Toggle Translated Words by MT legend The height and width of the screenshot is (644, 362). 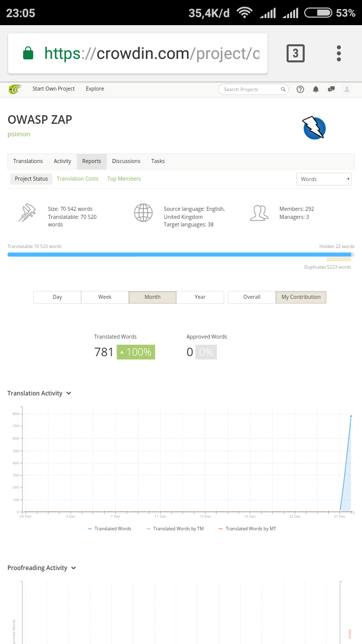pyautogui.click(x=247, y=529)
